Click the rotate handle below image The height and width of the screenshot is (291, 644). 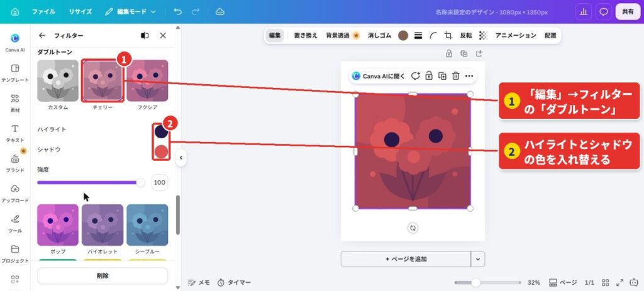point(413,228)
